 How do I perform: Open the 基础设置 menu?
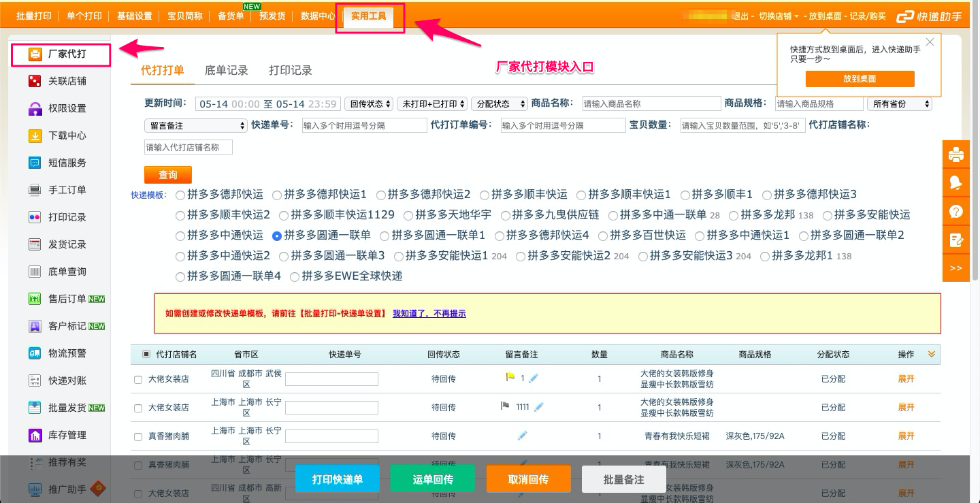pyautogui.click(x=135, y=16)
